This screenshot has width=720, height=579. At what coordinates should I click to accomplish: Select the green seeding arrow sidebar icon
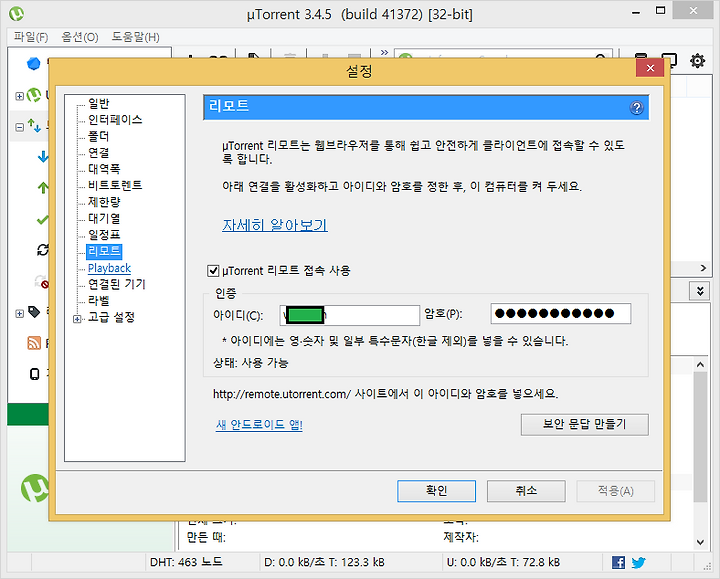tap(43, 187)
